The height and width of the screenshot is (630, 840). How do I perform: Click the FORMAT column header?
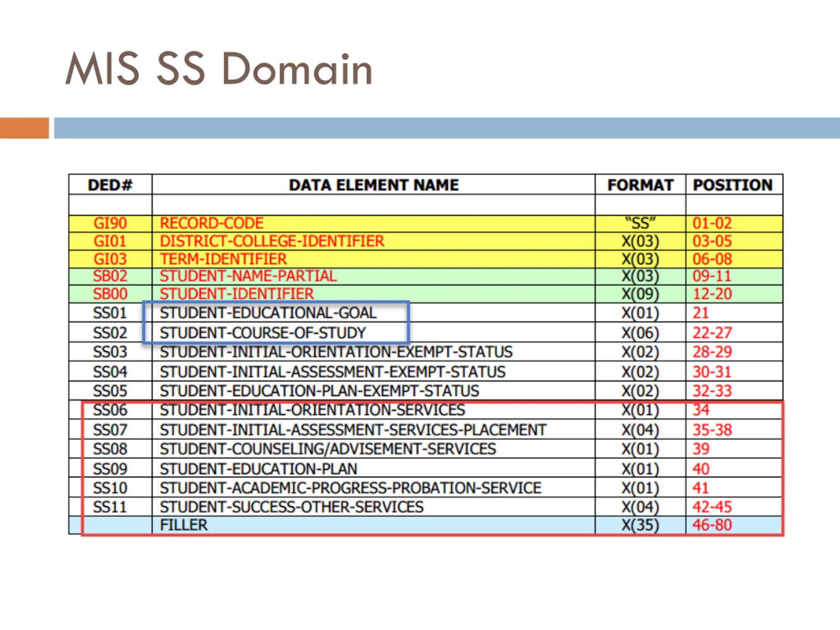640,185
